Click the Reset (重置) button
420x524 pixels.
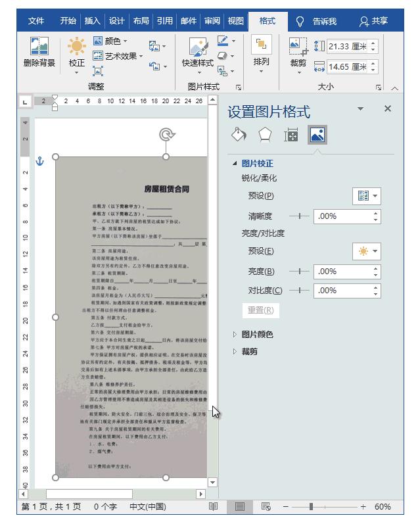coord(261,310)
